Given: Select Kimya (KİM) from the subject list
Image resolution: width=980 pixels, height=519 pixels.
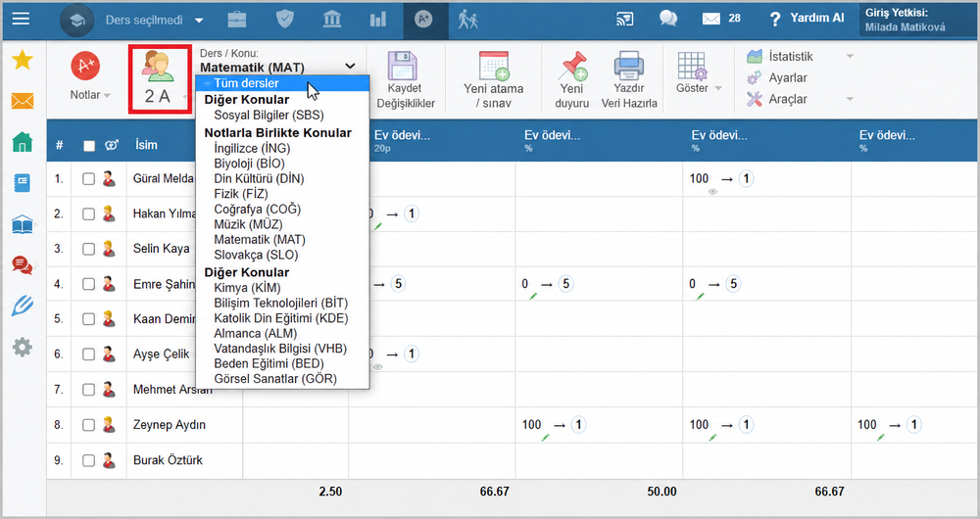Looking at the screenshot, I should pyautogui.click(x=247, y=288).
